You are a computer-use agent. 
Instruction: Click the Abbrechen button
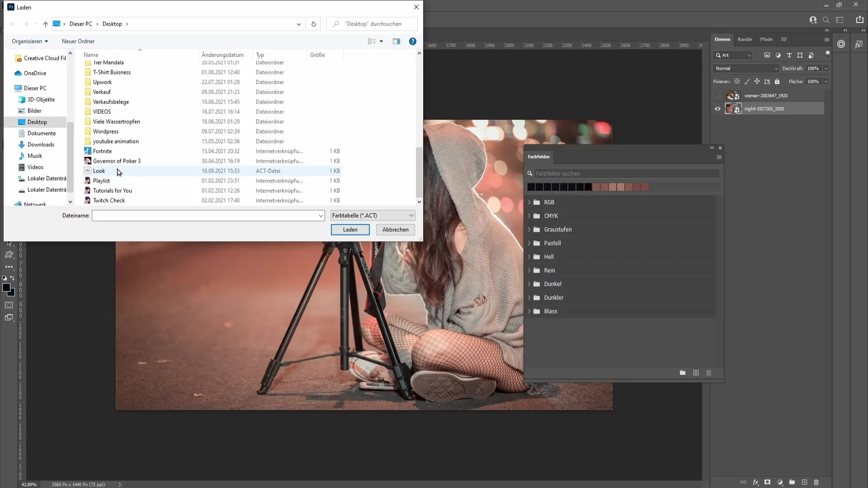395,230
